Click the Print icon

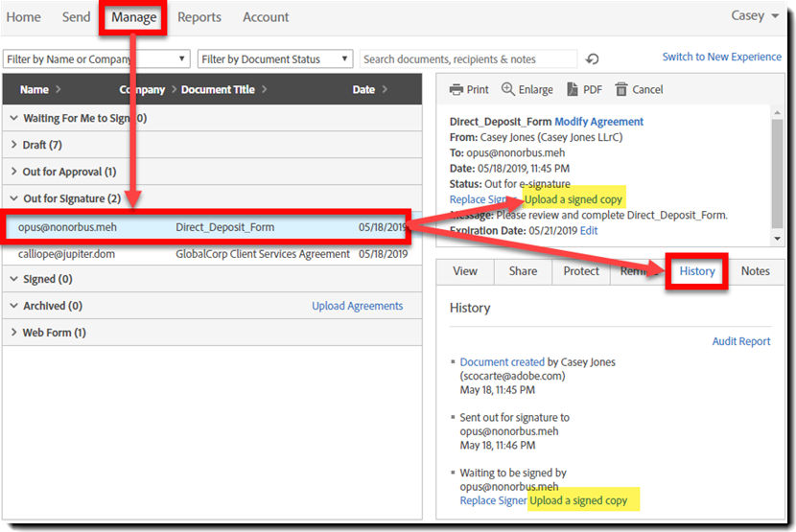(x=457, y=89)
